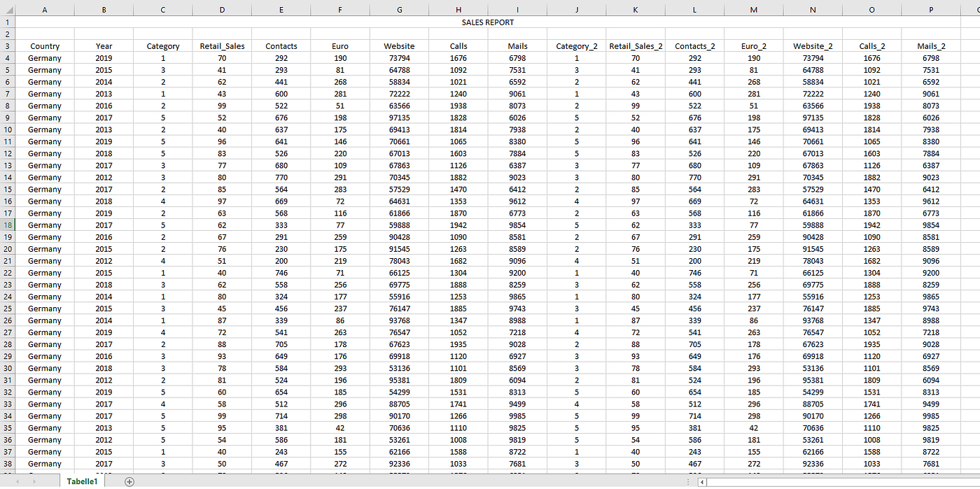The width and height of the screenshot is (980, 489).
Task: Select row 38 header
Action: tap(8, 464)
